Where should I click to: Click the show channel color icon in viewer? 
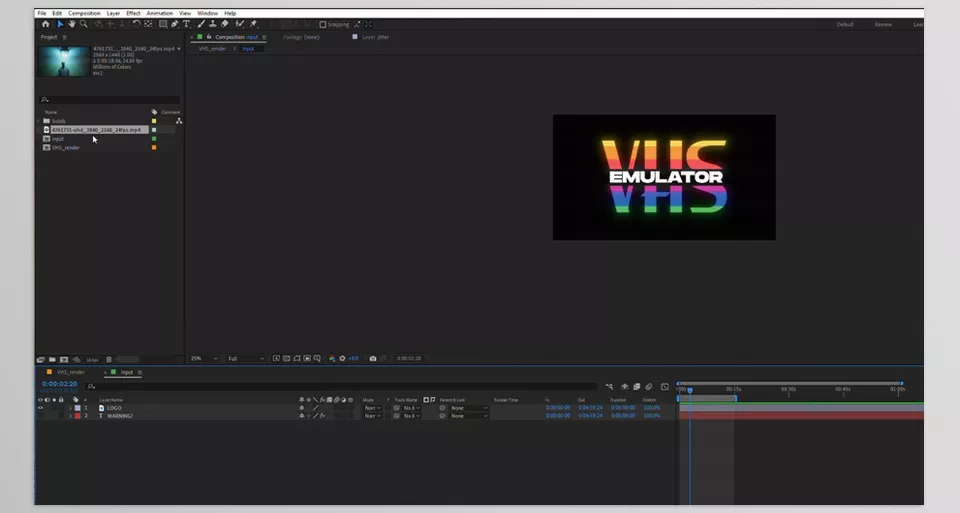click(x=332, y=358)
